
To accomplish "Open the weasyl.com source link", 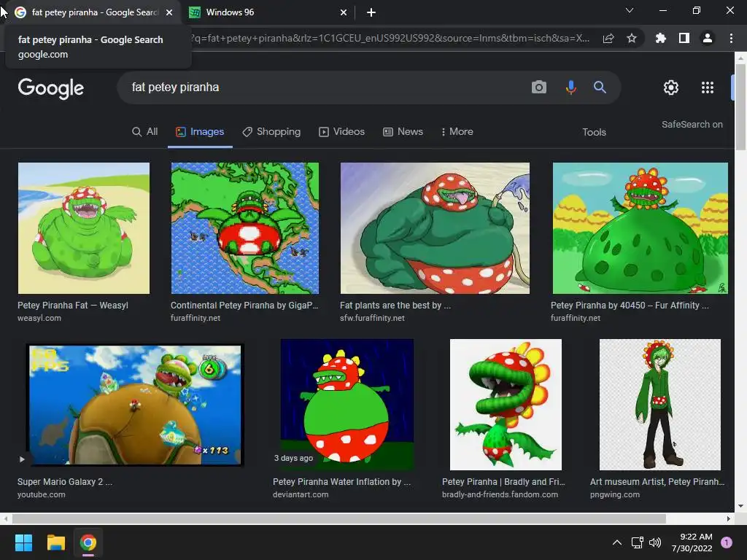I will pyautogui.click(x=39, y=318).
